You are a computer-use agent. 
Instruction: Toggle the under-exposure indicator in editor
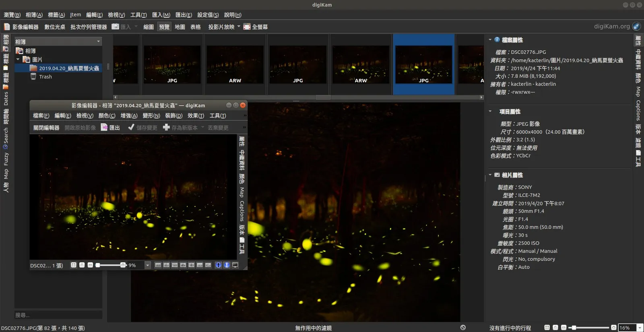pos(218,265)
